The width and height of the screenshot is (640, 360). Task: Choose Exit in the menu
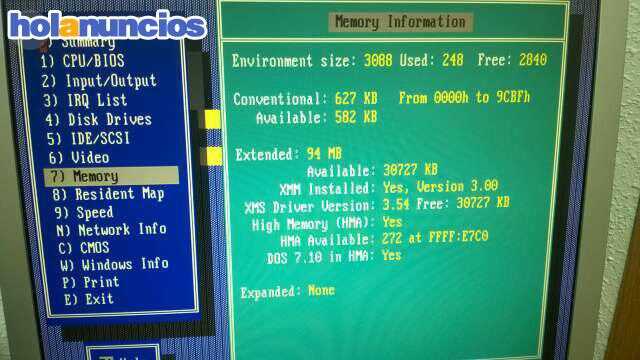pyautogui.click(x=89, y=299)
